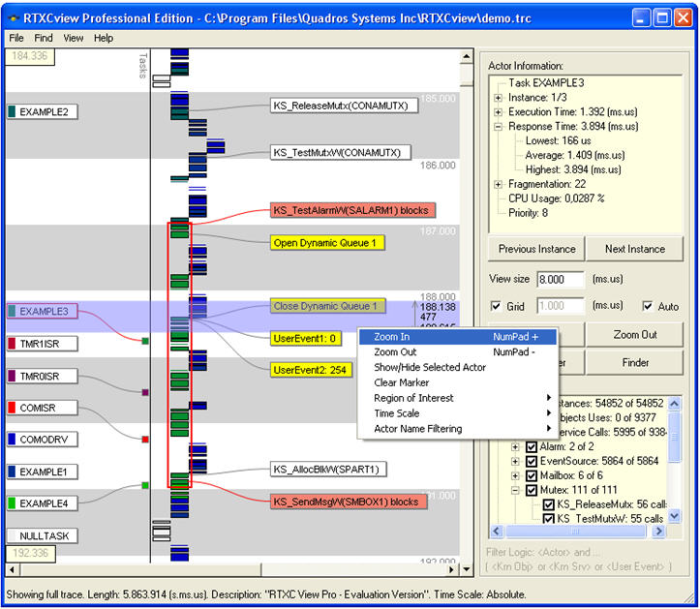Click the Next Instance button

(635, 249)
